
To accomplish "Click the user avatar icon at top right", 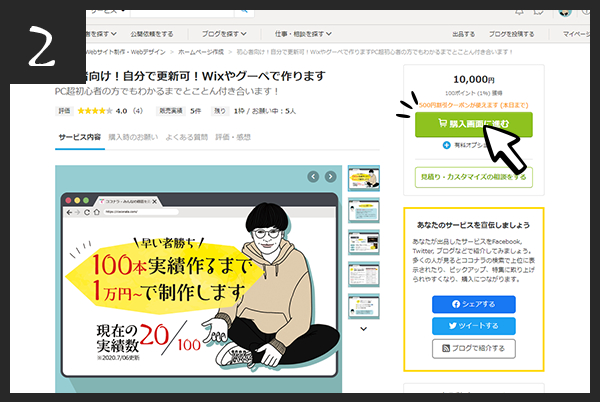I will 565,13.
